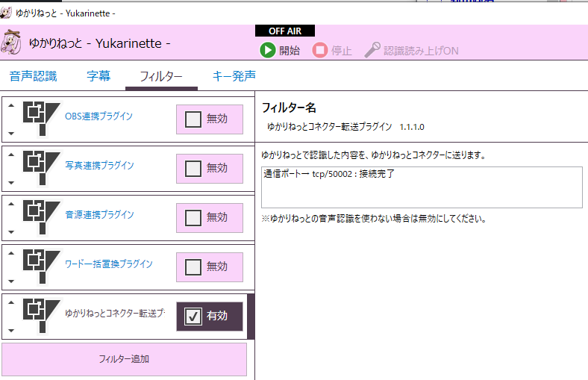This screenshot has height=380, width=588.
Task: Move OBS連携プラグイン up with arrow
Action: (11, 105)
